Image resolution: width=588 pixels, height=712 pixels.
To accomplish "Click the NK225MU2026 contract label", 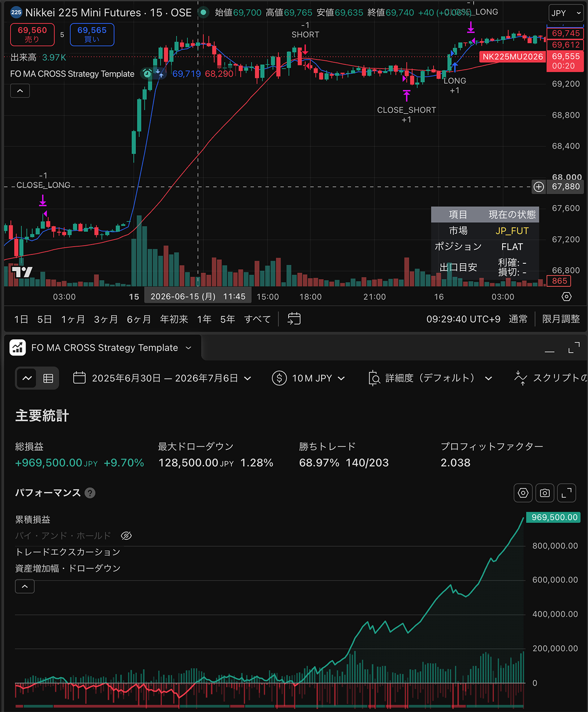I will point(513,56).
